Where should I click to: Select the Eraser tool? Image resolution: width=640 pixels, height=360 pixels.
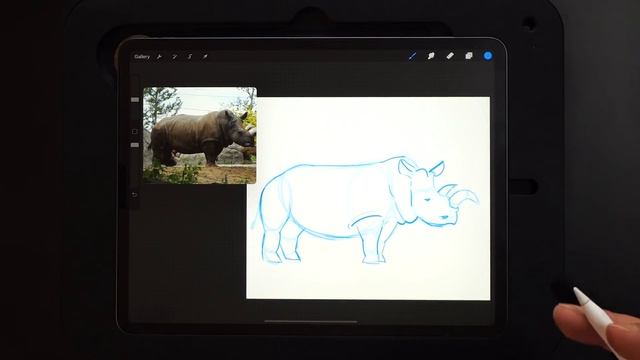[450, 56]
